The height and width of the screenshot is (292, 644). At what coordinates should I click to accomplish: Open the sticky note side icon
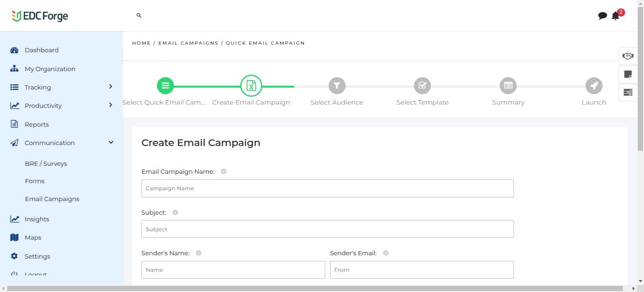(627, 74)
